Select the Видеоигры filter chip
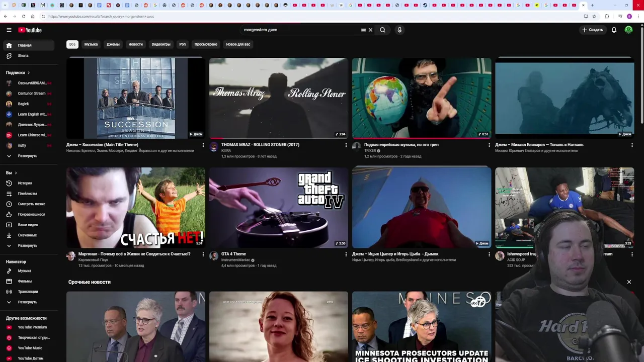 161,44
